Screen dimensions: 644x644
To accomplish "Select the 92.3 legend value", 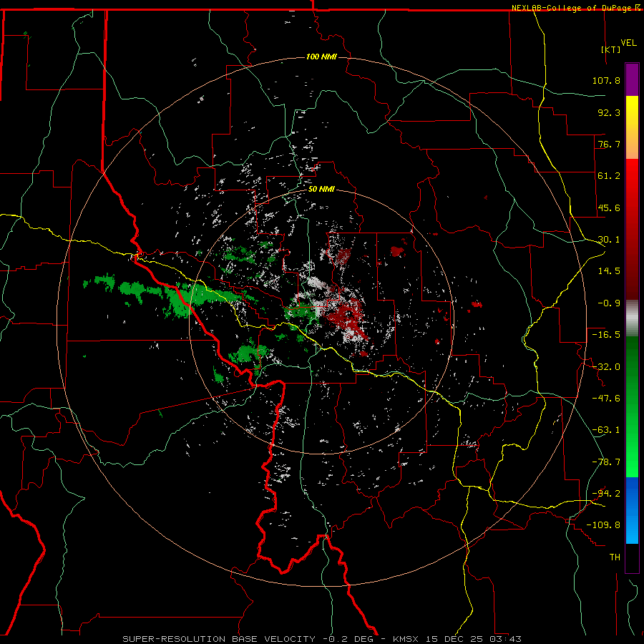I will (x=609, y=112).
